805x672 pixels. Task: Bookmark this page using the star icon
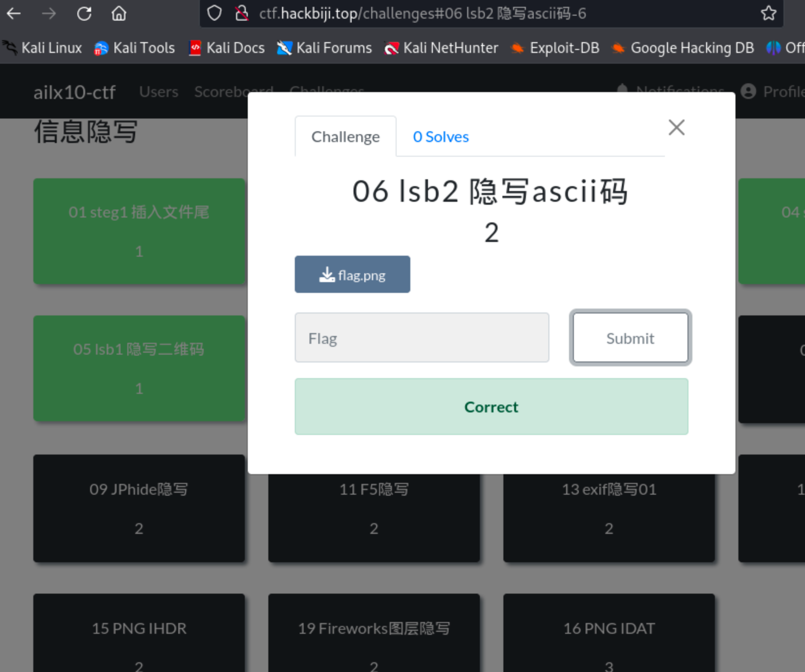pyautogui.click(x=768, y=13)
